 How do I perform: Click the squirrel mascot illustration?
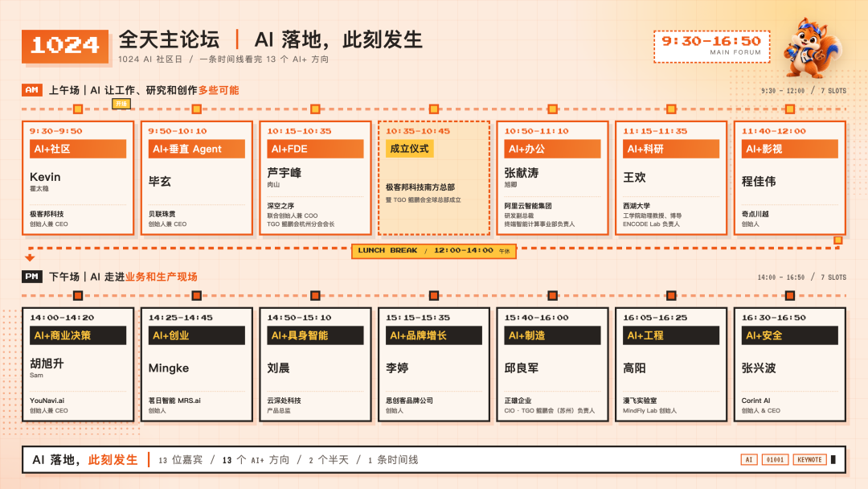[x=812, y=48]
